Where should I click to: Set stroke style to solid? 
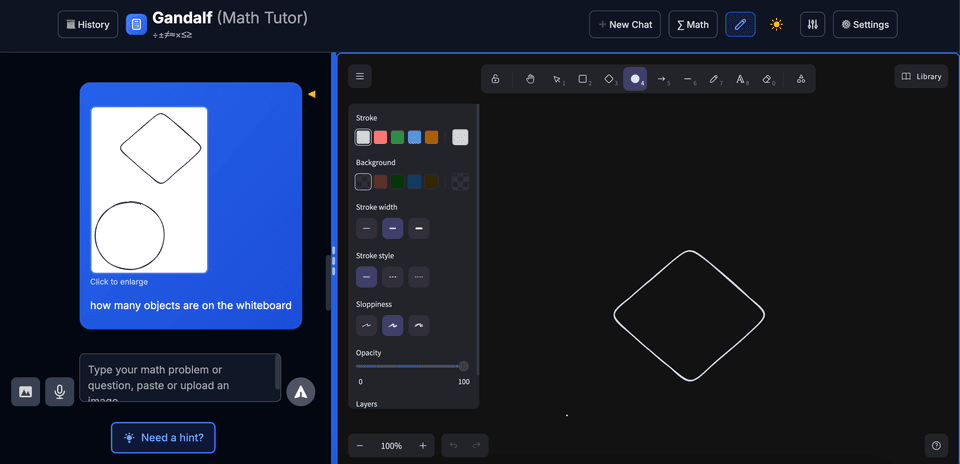[366, 277]
